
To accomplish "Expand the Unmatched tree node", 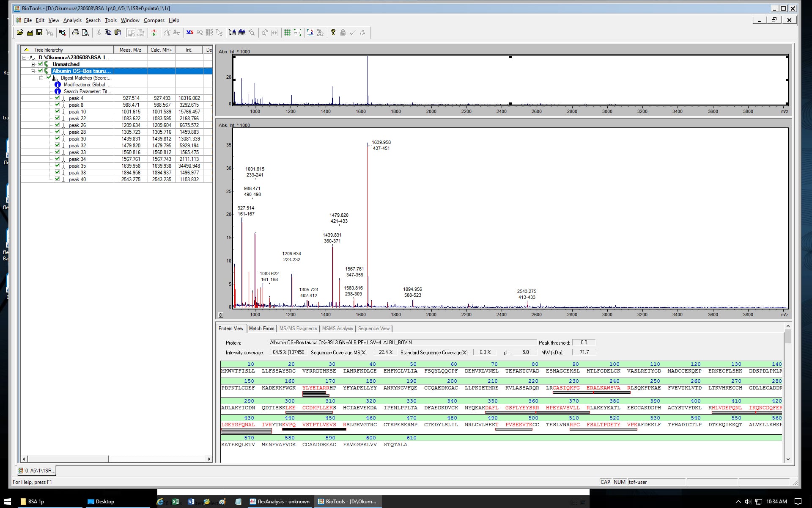I will pos(33,64).
